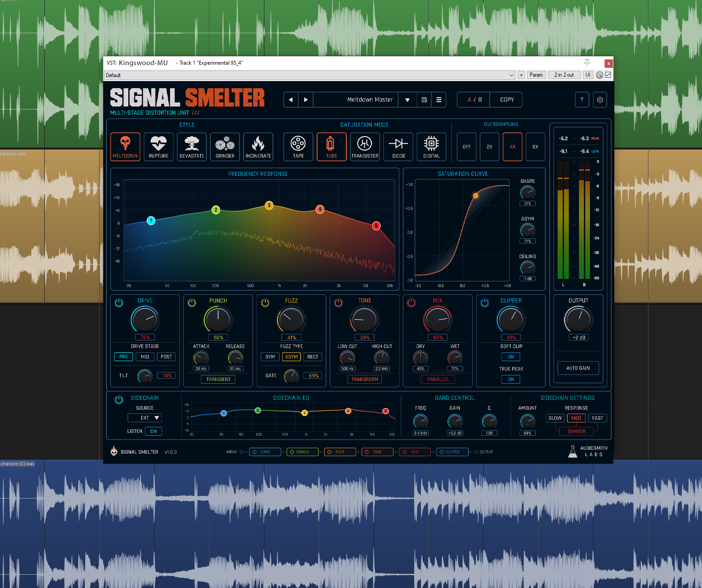
Task: Select the Incinerate flame style
Action: [258, 147]
